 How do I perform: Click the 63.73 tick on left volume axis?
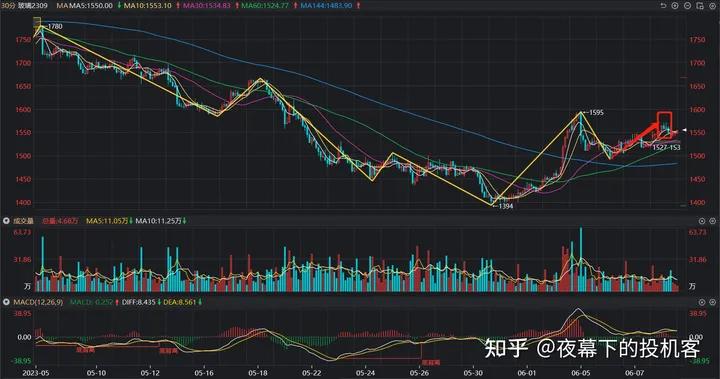point(22,232)
